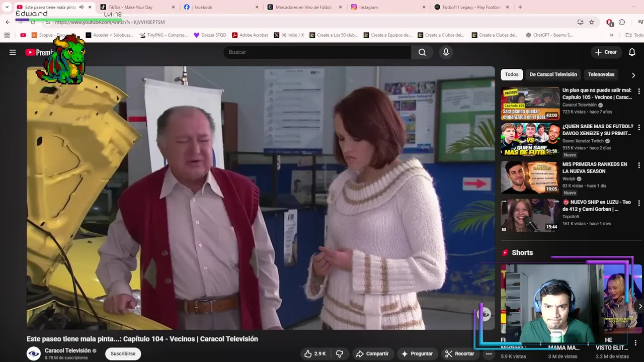Open Capítulo 105 Vecinos video thumbnail
This screenshot has width=644, height=362.
click(x=530, y=104)
